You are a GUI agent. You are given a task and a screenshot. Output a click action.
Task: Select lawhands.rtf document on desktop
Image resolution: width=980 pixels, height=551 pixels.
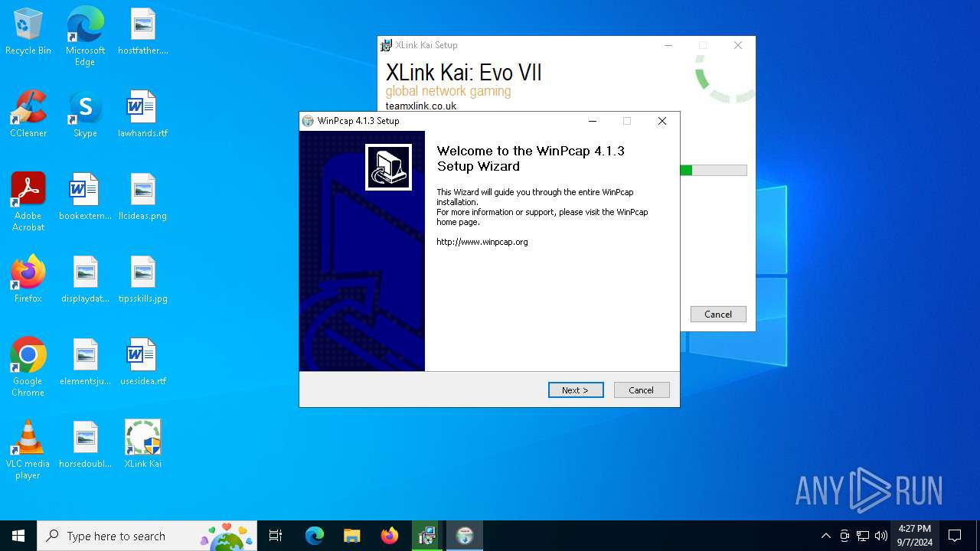pyautogui.click(x=142, y=115)
